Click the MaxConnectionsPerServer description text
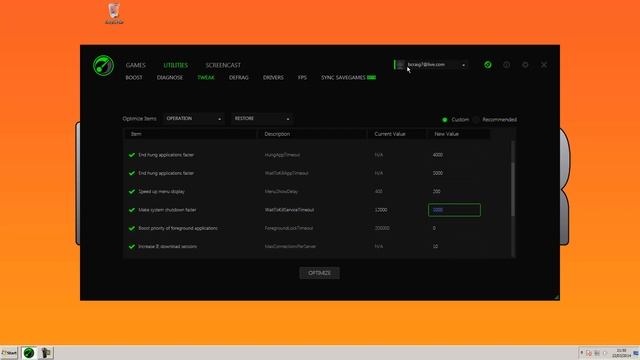 tap(290, 247)
